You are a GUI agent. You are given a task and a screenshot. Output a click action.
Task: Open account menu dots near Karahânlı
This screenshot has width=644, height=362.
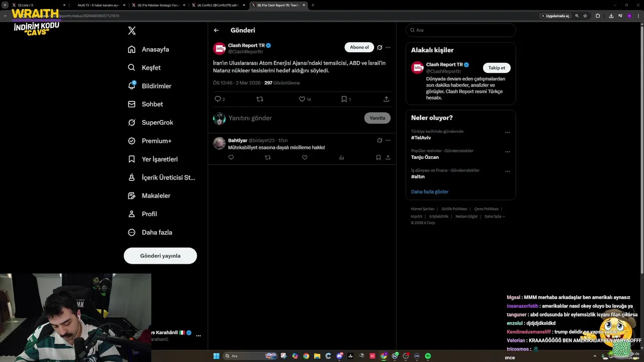(198, 335)
